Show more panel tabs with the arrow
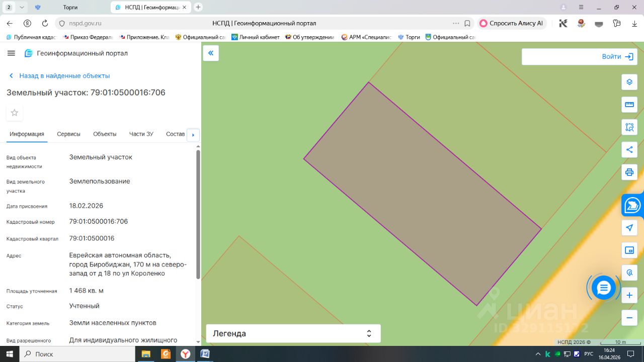The height and width of the screenshot is (362, 644). coord(193,135)
